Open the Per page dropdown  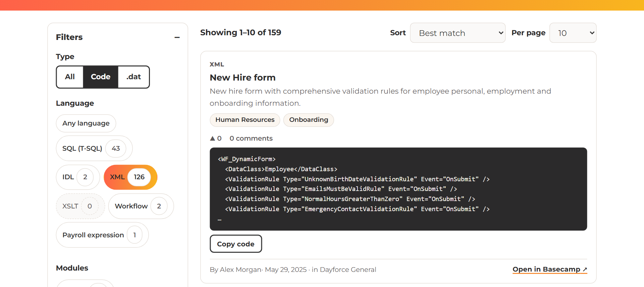tap(573, 33)
